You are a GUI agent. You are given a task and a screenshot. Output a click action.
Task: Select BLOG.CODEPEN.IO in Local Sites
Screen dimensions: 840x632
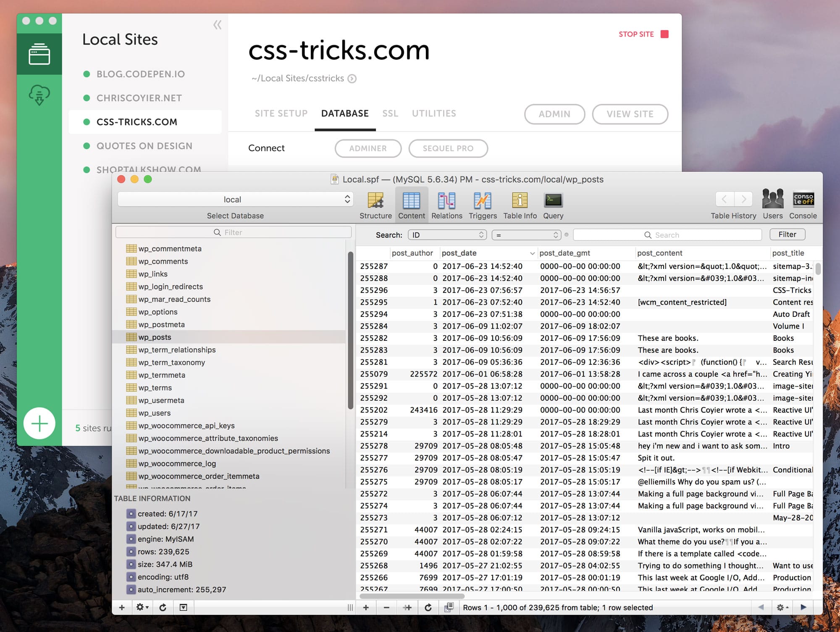coord(141,74)
